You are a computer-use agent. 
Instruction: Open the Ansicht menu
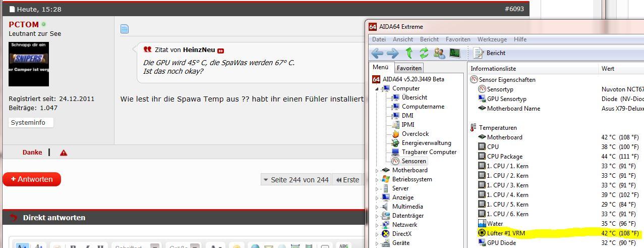[403, 39]
